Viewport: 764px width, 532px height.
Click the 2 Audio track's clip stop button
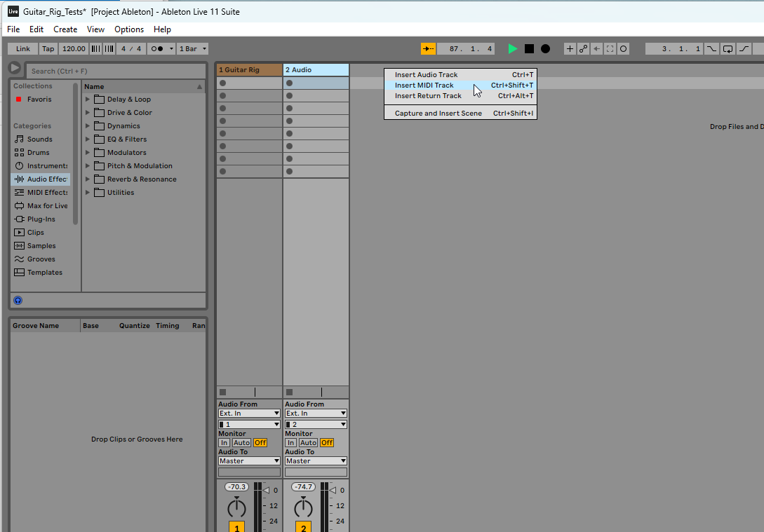tap(290, 393)
